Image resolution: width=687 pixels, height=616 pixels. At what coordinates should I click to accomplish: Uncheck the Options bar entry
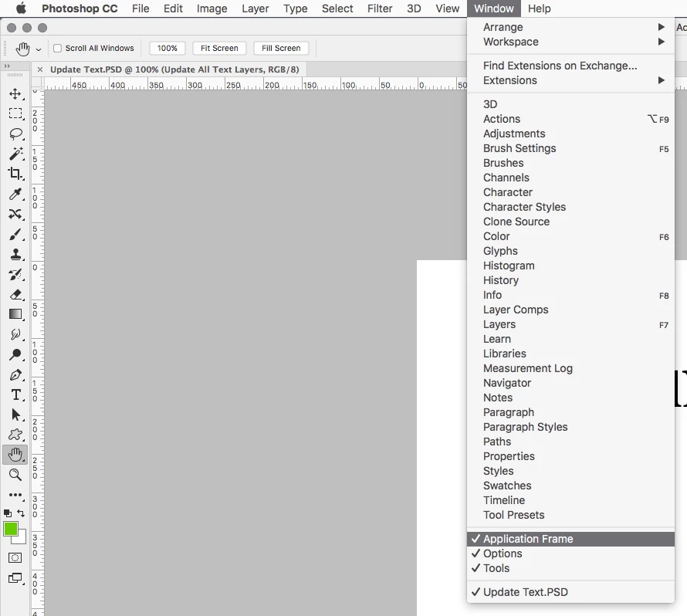point(570,553)
